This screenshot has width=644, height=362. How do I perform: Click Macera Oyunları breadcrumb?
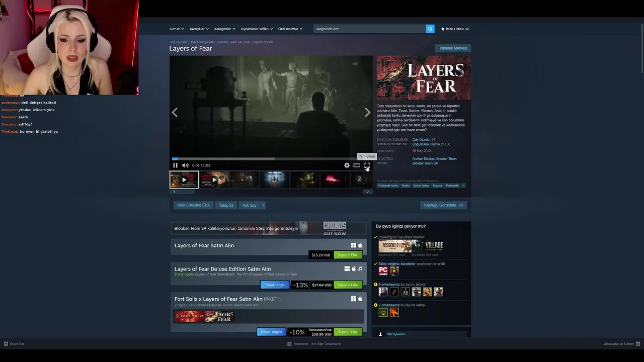point(202,42)
